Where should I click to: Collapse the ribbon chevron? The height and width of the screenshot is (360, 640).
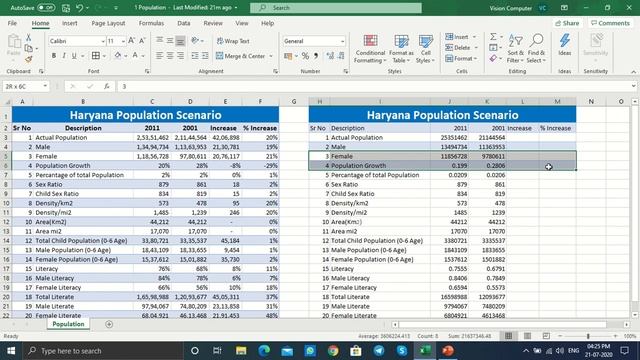coord(633,72)
